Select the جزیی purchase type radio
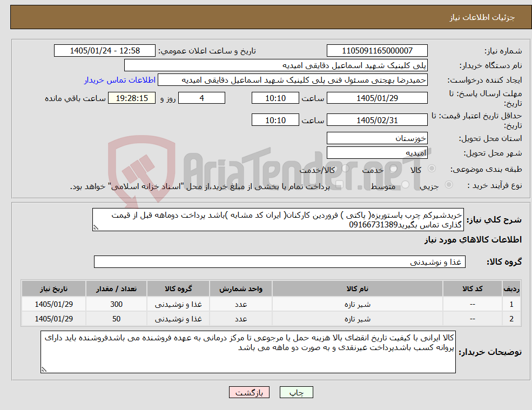The height and width of the screenshot is (410, 532). tap(448, 185)
